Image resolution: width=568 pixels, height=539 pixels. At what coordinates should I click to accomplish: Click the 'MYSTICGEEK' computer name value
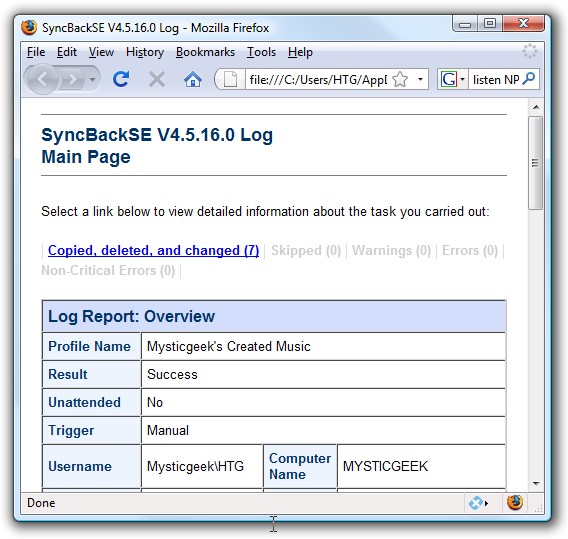[x=385, y=466]
